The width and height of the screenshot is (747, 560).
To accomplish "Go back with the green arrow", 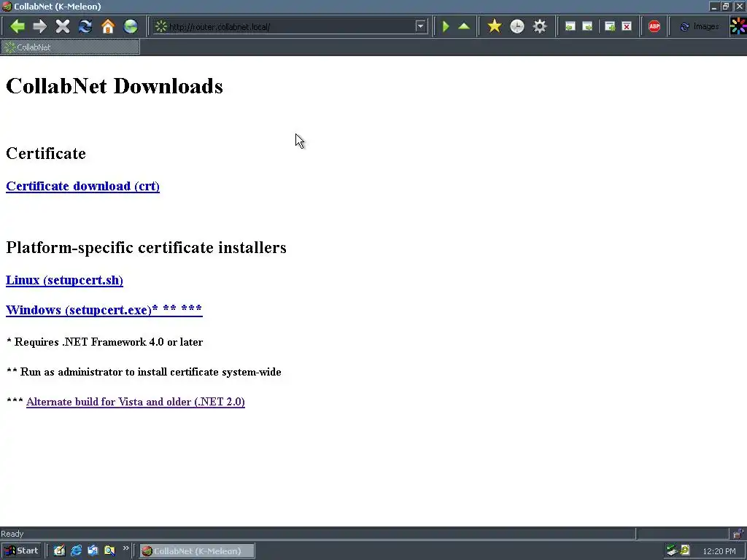I will pos(18,26).
